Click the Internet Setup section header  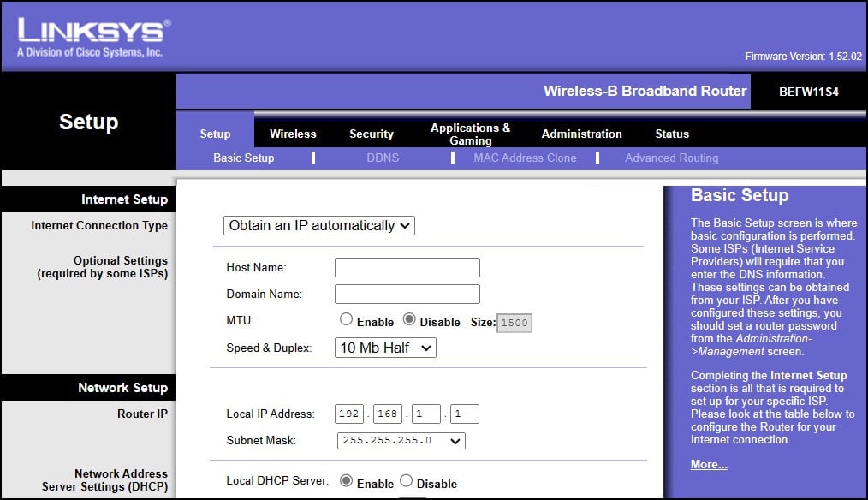click(125, 199)
